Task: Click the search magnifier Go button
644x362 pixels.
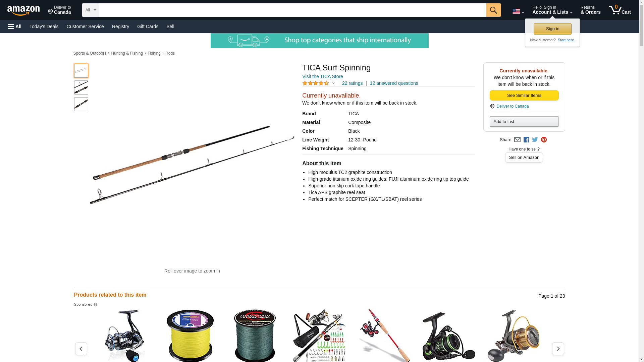Action: 493,10
